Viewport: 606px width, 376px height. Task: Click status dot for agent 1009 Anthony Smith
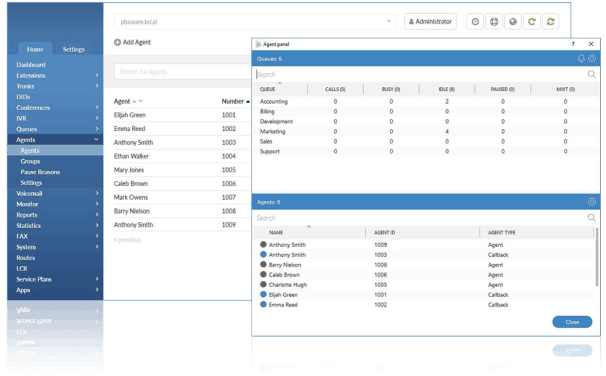tap(263, 244)
